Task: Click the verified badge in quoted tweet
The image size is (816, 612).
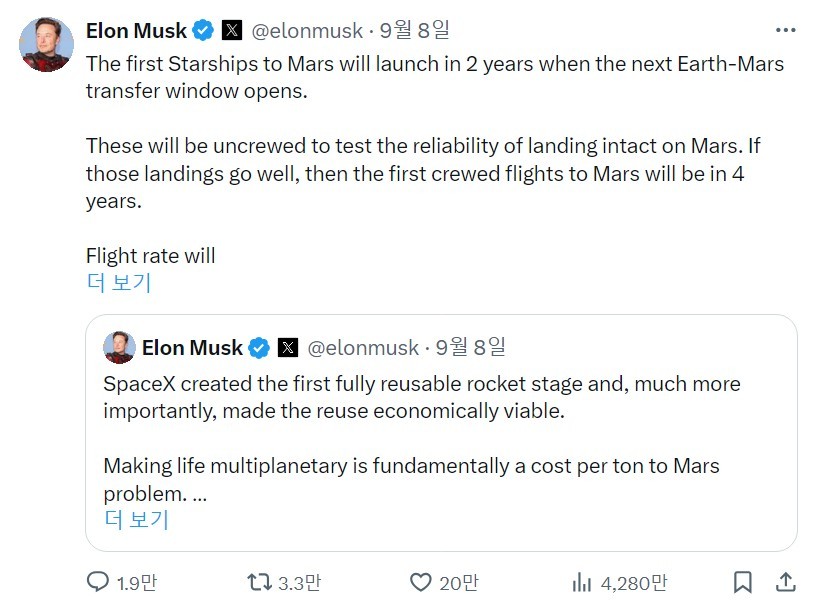Action: click(x=259, y=348)
